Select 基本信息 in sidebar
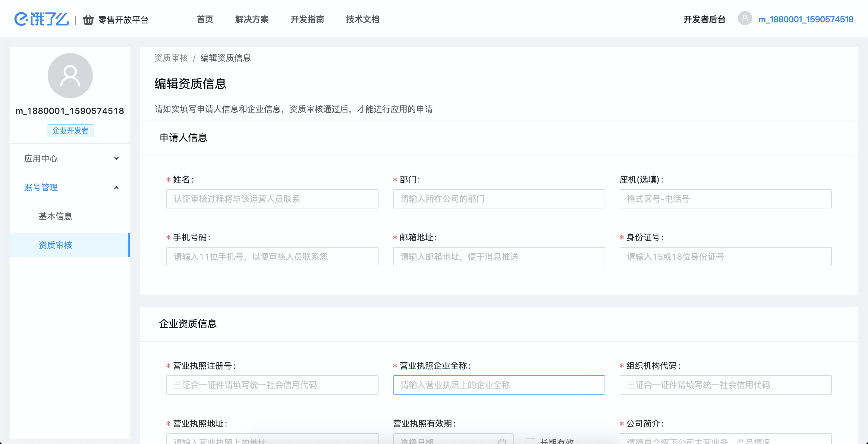 pyautogui.click(x=55, y=216)
